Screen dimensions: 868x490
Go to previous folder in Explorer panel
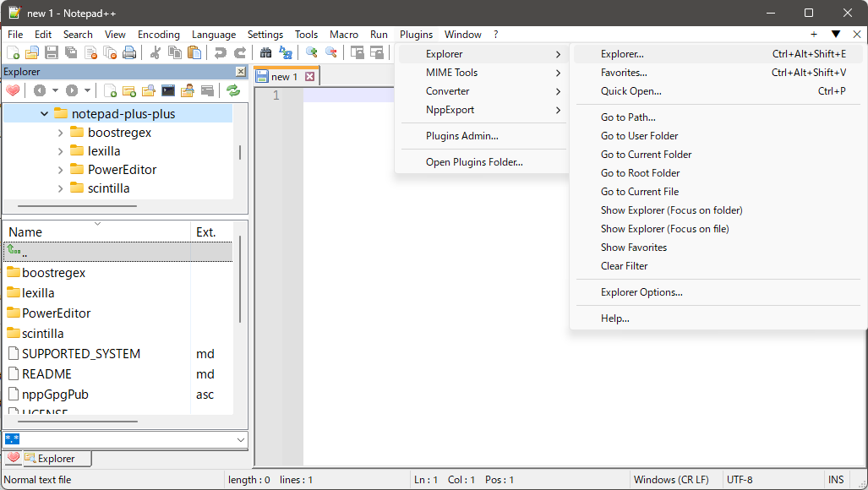40,90
